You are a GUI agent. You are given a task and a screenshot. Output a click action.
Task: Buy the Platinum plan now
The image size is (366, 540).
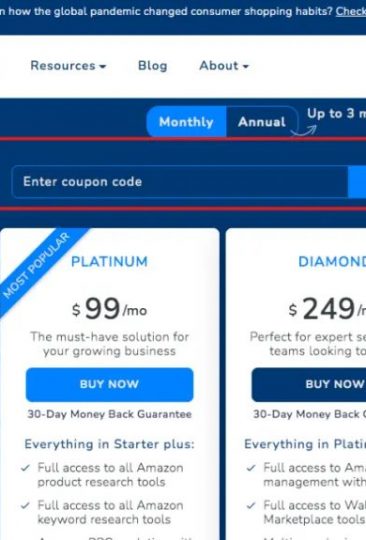click(109, 384)
